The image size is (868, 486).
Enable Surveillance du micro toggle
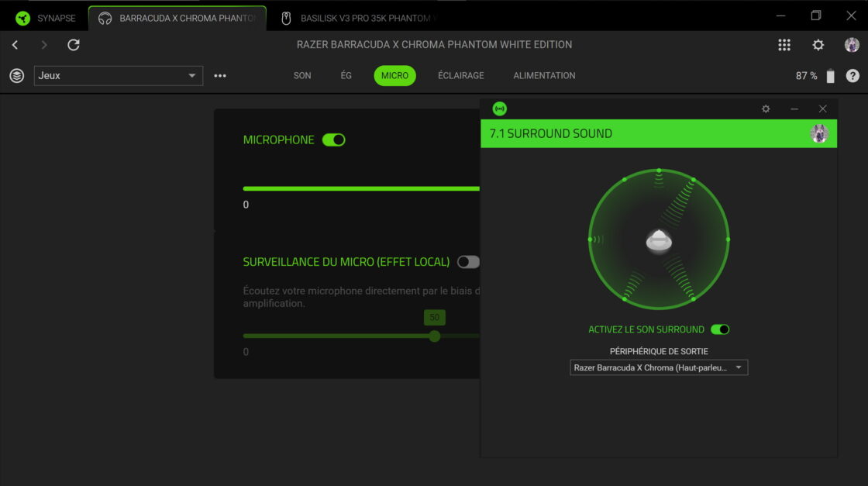(468, 262)
